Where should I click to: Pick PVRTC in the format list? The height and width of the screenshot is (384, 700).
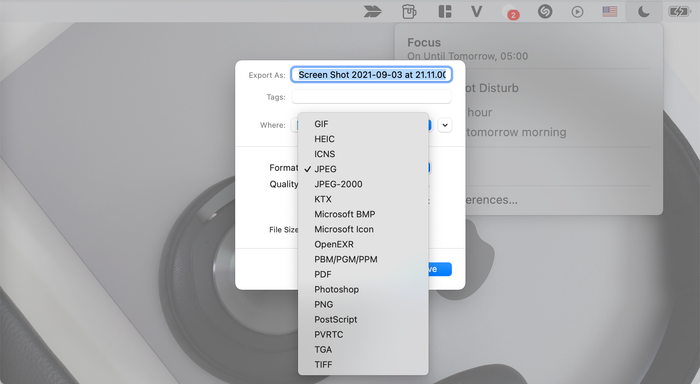coord(363,334)
